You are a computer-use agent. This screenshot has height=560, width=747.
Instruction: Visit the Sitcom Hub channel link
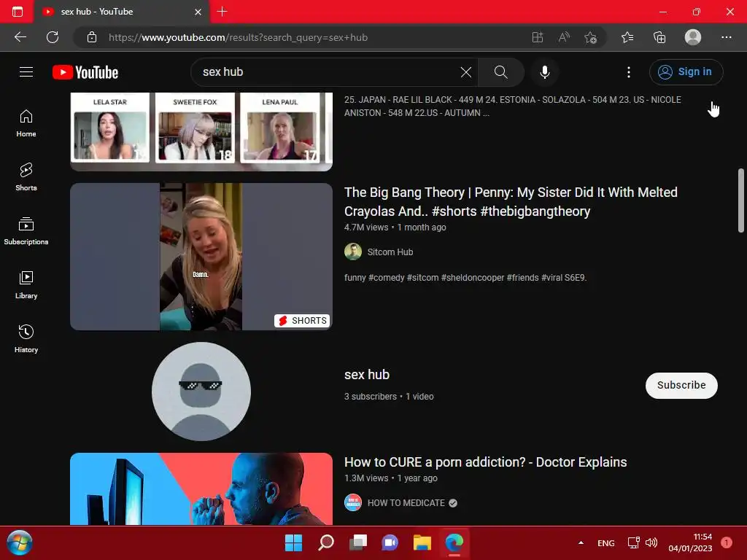click(x=390, y=252)
